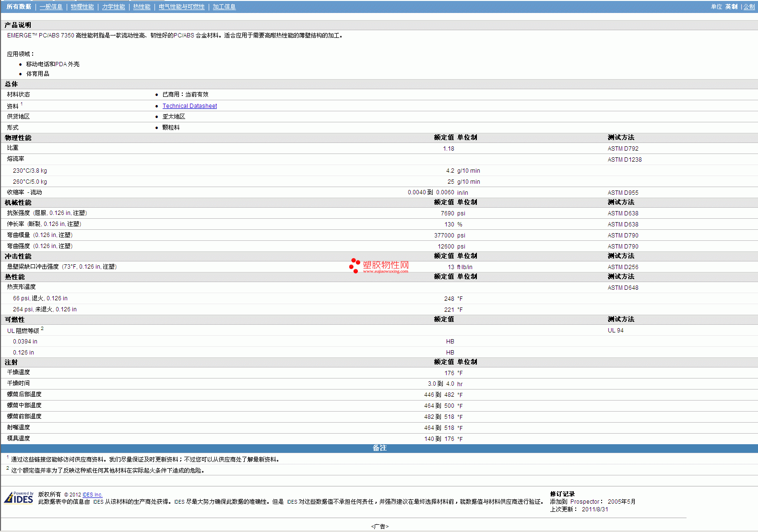The image size is (758, 532).
Task: Open the 所有数据 tab
Action: (19, 7)
